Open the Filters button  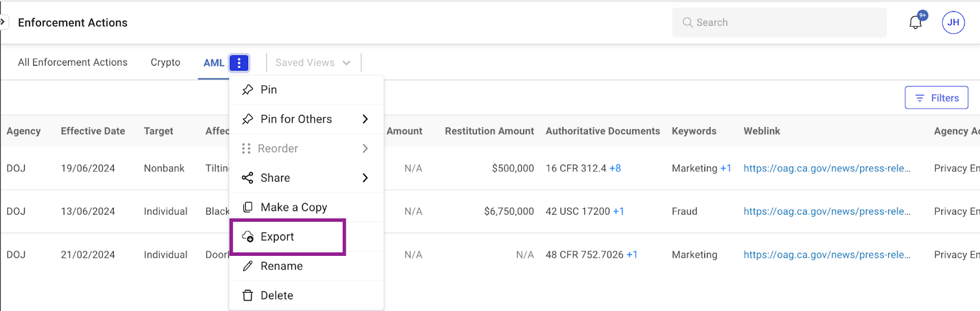(x=936, y=98)
